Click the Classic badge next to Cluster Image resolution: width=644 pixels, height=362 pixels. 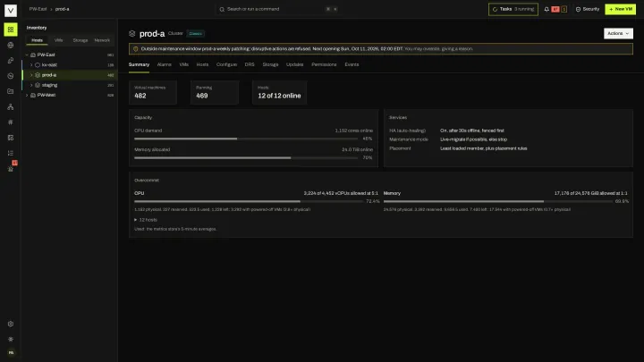coord(196,34)
